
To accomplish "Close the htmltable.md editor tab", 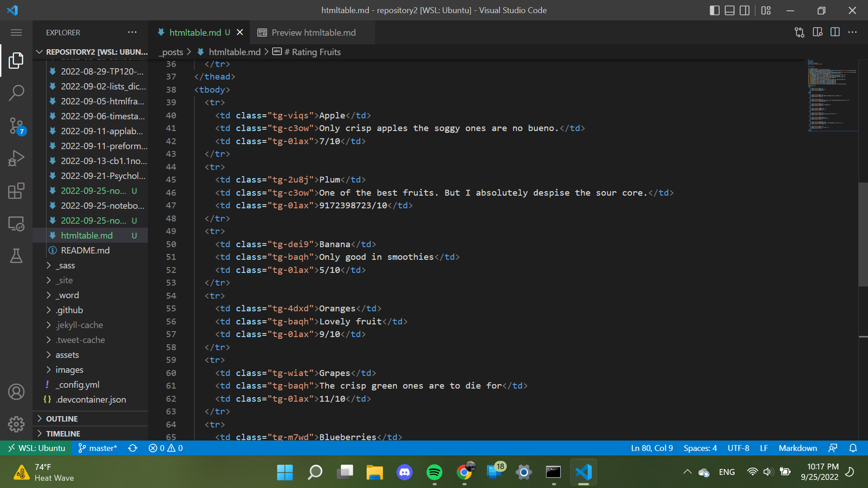I will coord(240,33).
